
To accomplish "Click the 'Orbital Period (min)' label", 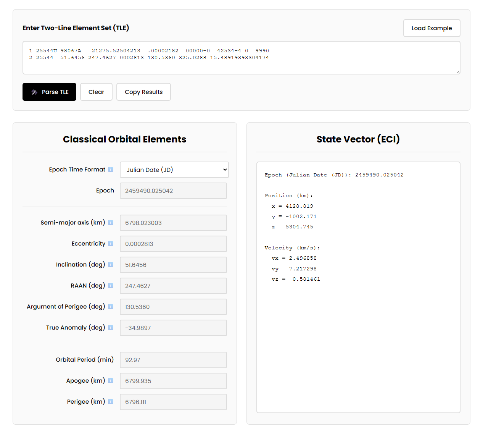I will tap(85, 359).
